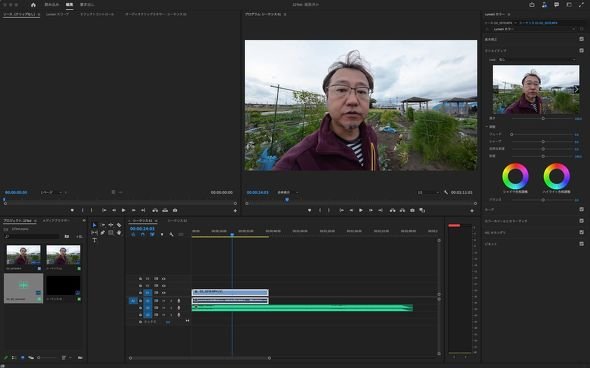Click the new bin folder icon in Project panel

point(80,357)
